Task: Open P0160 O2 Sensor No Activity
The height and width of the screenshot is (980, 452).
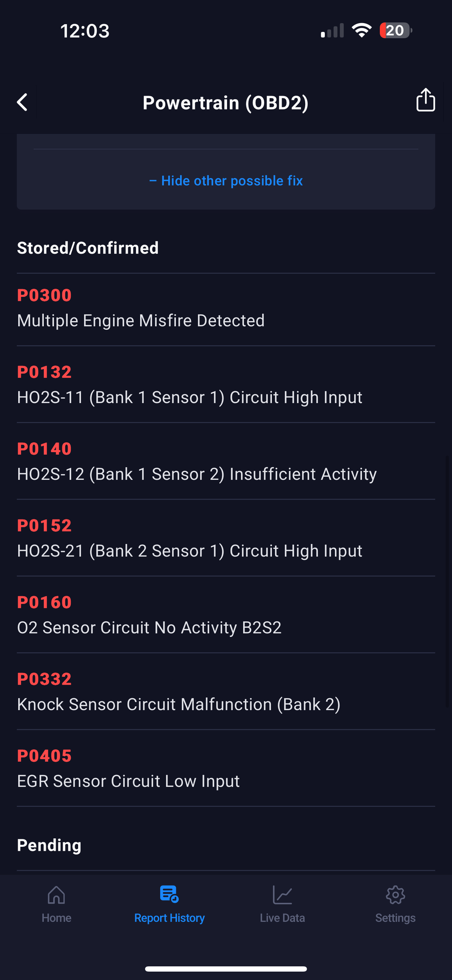Action: (x=149, y=615)
